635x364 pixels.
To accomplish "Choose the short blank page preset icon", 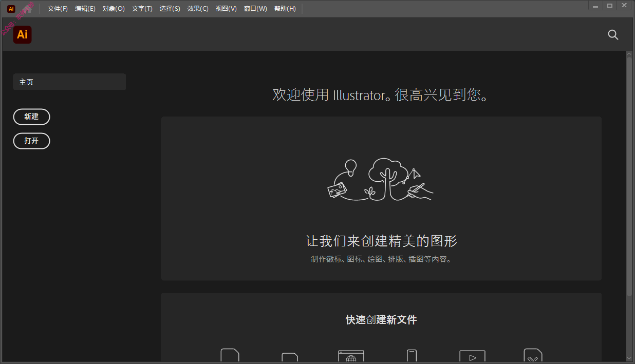I will click(x=290, y=357).
